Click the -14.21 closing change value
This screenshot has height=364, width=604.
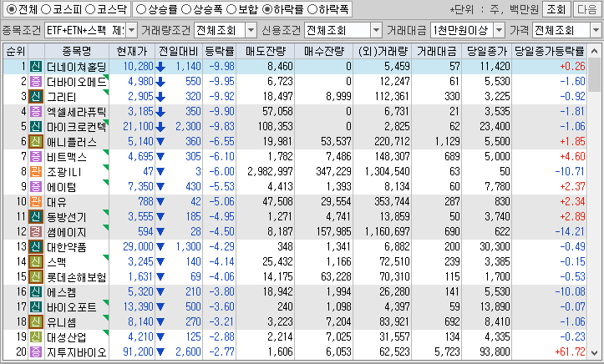(570, 231)
